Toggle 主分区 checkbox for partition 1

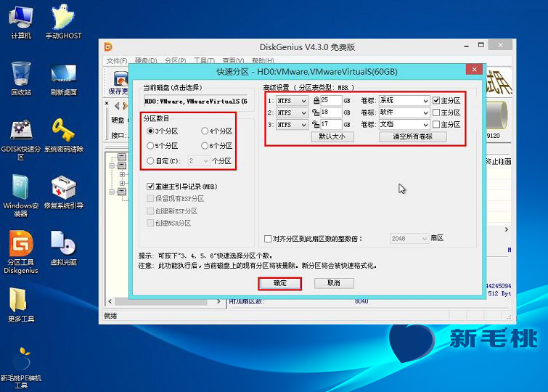[436, 101]
